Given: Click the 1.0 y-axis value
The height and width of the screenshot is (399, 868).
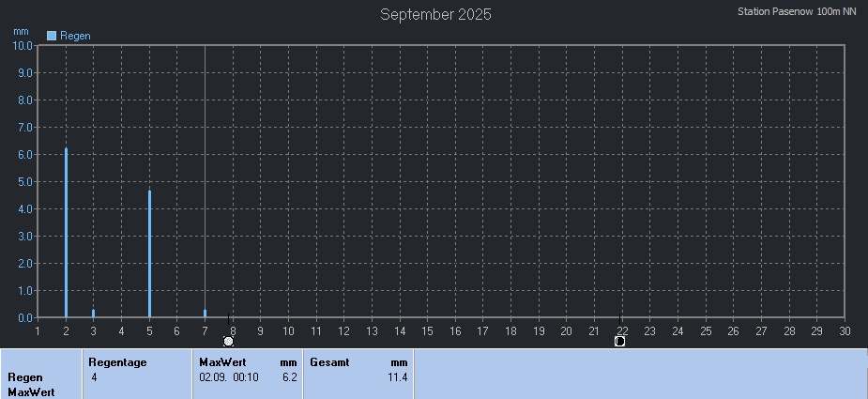Looking at the screenshot, I should (24, 290).
